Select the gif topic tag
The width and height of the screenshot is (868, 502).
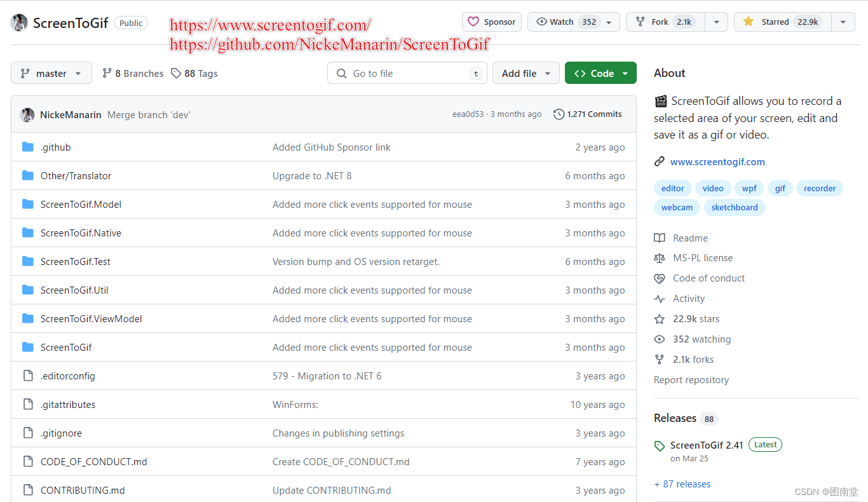tap(780, 188)
